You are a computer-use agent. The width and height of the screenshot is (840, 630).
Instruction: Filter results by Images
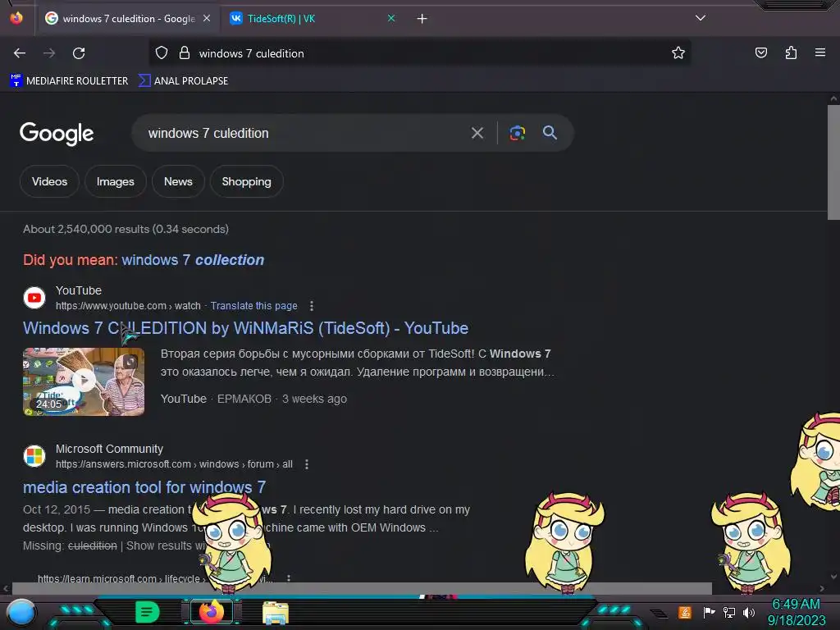point(115,181)
